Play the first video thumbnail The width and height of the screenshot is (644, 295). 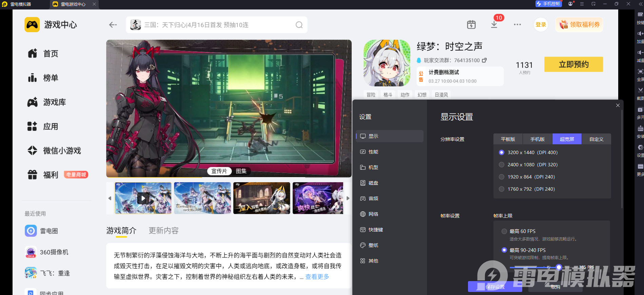[143, 198]
